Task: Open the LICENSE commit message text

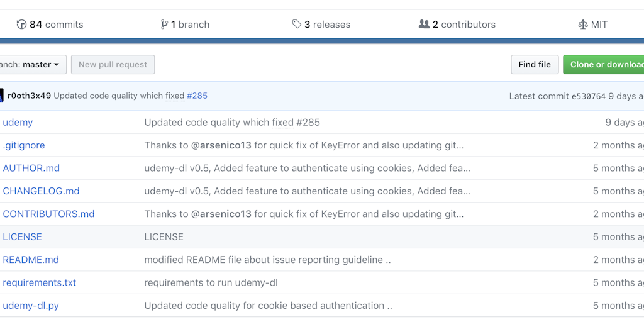Action: click(x=164, y=237)
